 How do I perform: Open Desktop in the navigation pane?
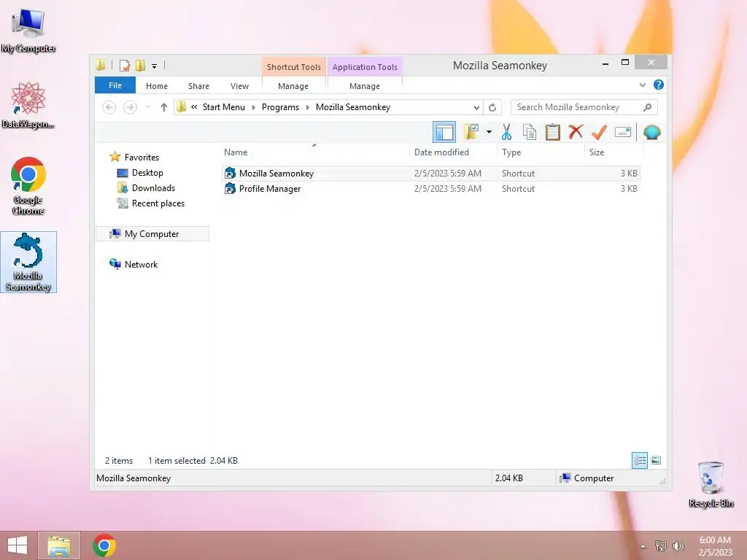tap(147, 172)
